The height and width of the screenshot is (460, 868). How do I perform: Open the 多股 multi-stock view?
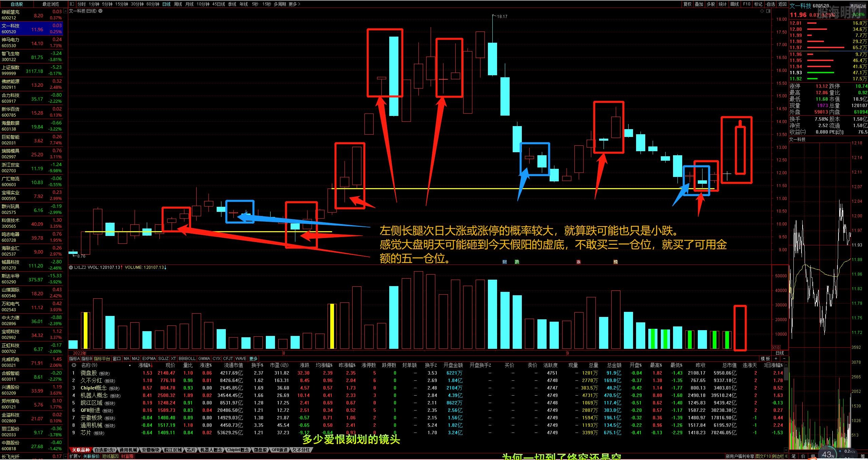[x=711, y=4]
